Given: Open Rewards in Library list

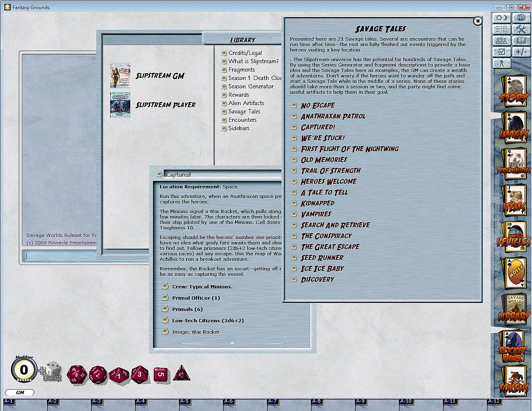Looking at the screenshot, I should [x=238, y=95].
